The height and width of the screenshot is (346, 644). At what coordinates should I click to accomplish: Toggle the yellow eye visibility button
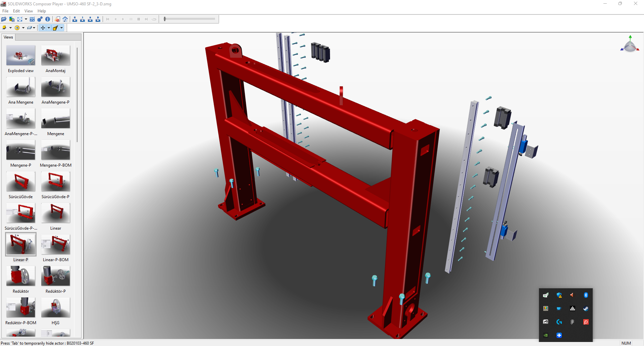17,28
